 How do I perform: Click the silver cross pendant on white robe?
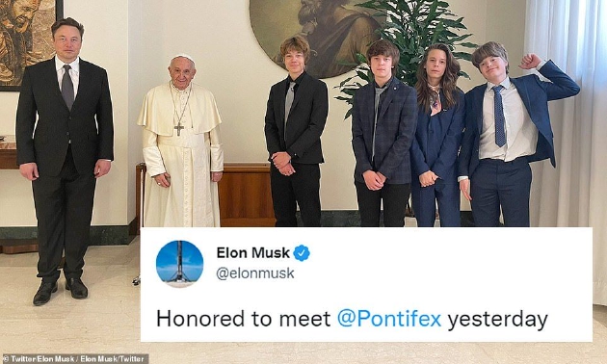click(x=178, y=129)
